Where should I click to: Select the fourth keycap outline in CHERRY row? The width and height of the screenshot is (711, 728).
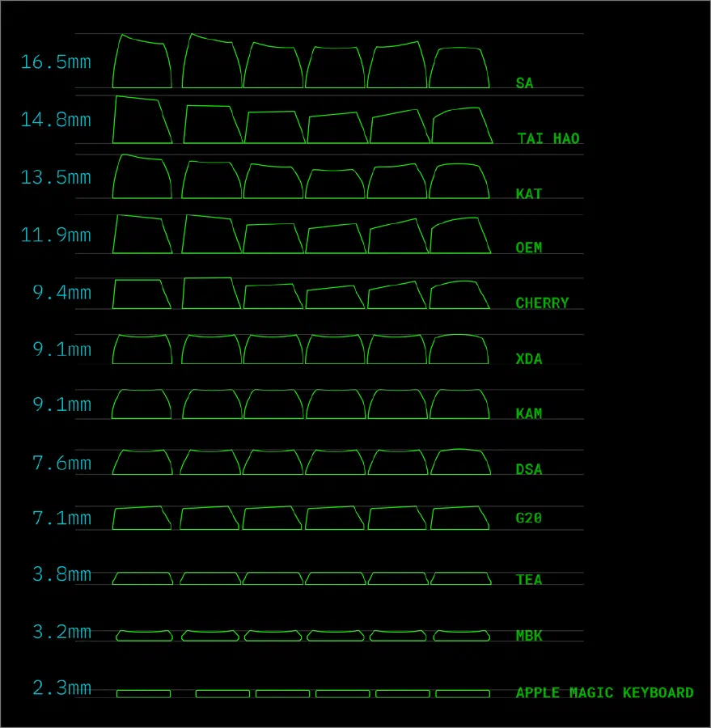(x=335, y=297)
